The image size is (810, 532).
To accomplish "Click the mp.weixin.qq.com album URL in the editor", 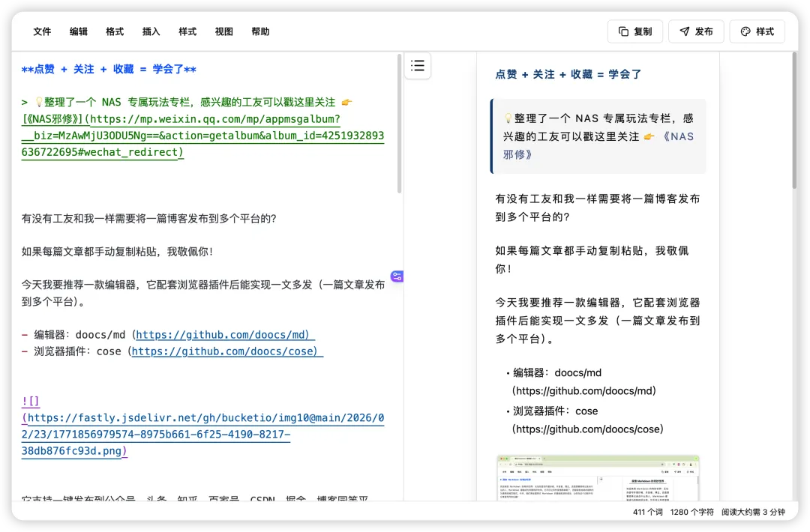I will 202,135.
